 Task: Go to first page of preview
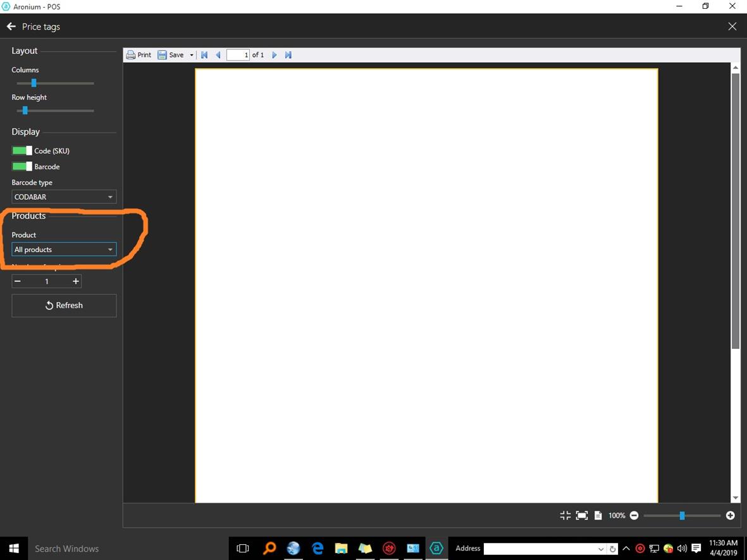pos(204,55)
